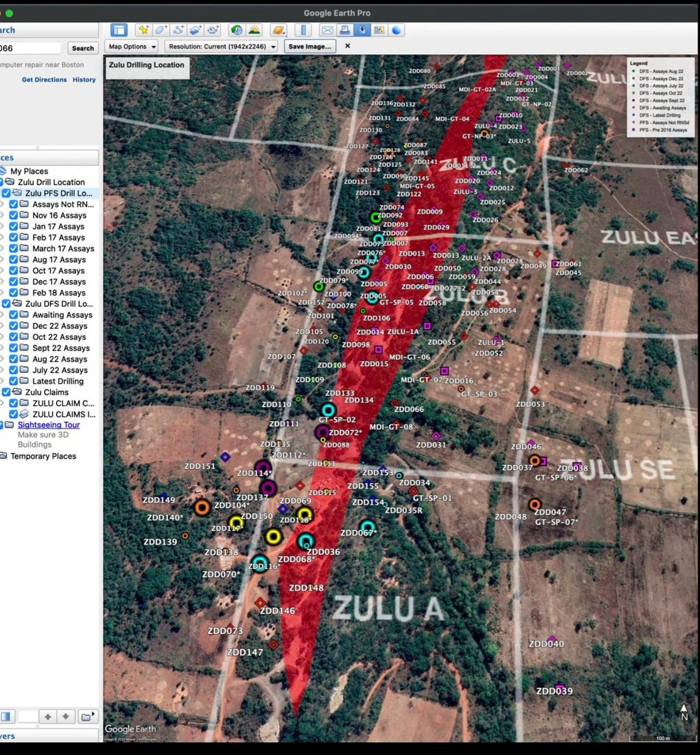Click into the search input field

point(30,48)
